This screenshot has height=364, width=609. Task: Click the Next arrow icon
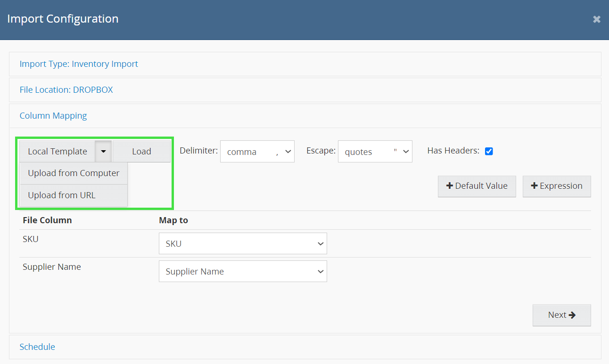572,315
